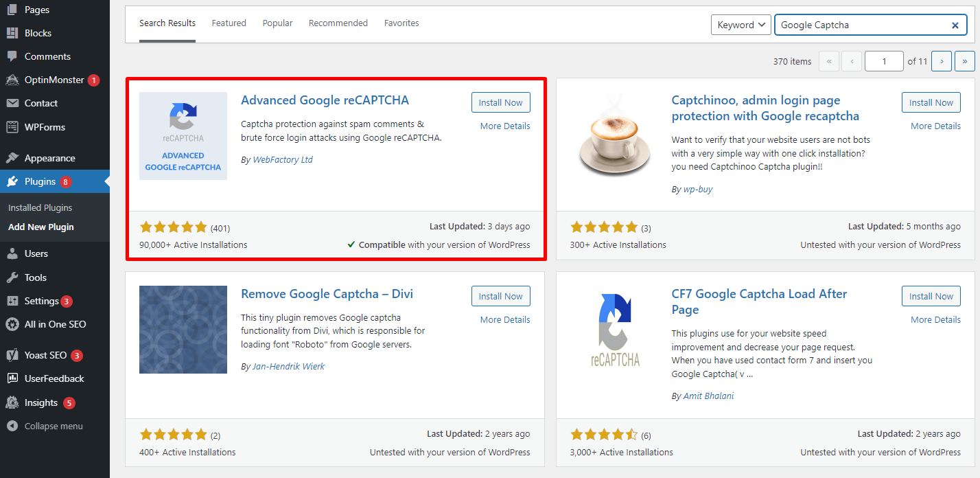Open Advanced Google reCAPTCHA title link
Screen dimensions: 980x478
pyautogui.click(x=325, y=100)
